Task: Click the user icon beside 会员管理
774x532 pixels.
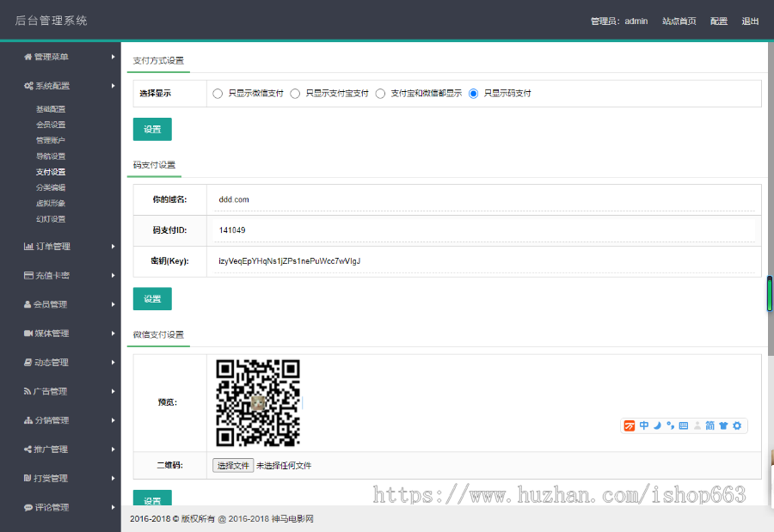Action: click(x=28, y=304)
